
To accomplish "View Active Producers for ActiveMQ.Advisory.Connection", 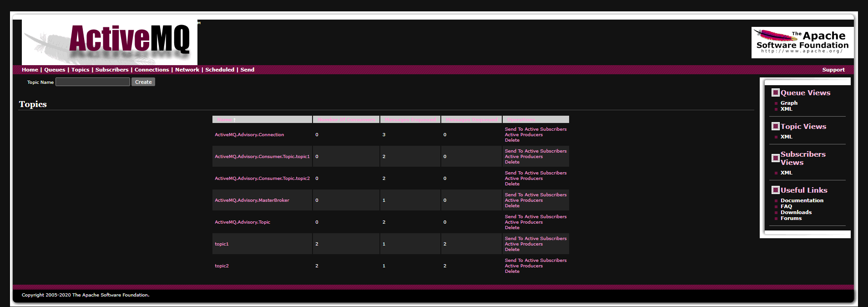I will (x=524, y=135).
